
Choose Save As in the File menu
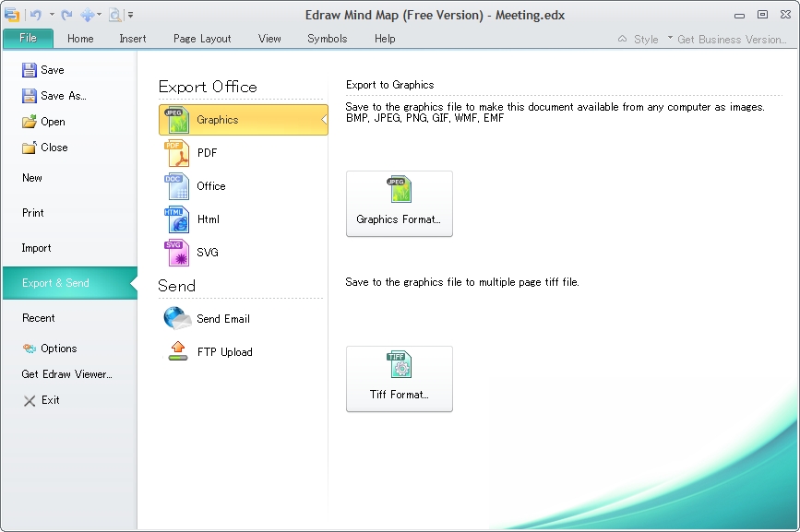(x=54, y=96)
